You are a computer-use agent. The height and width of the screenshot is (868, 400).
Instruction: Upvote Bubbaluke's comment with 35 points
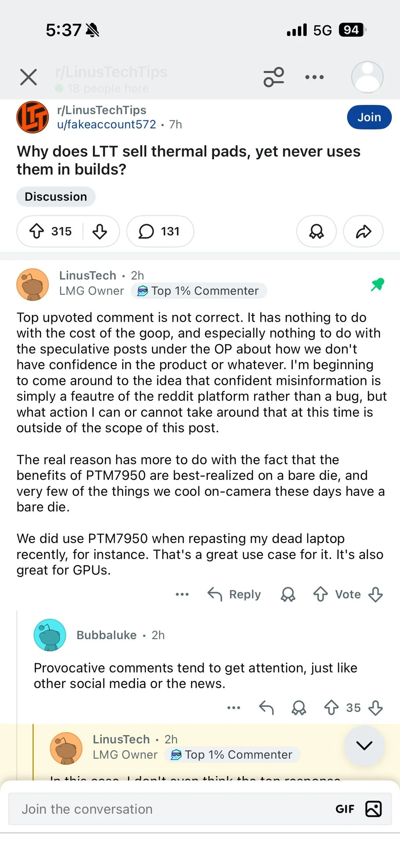pos(331,708)
